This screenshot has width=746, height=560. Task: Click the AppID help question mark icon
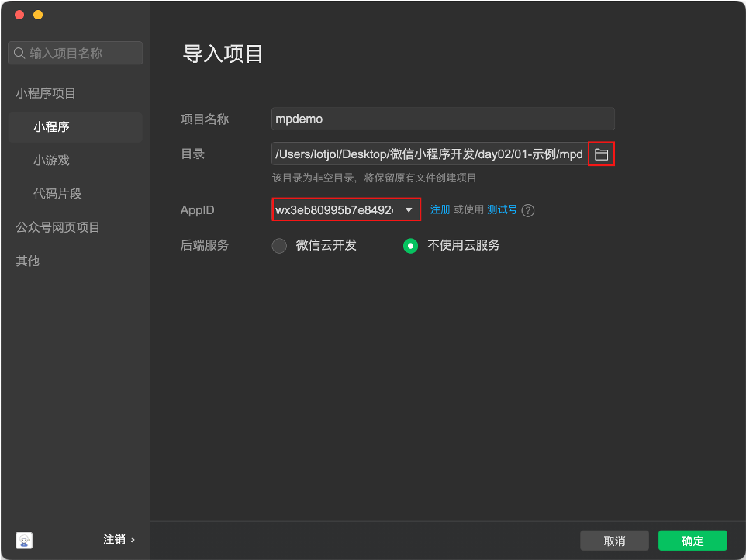528,210
